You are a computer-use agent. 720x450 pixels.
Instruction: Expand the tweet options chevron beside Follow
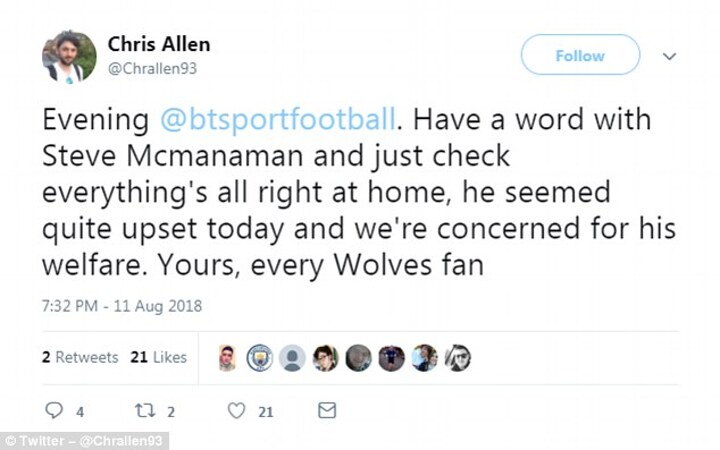[x=670, y=56]
